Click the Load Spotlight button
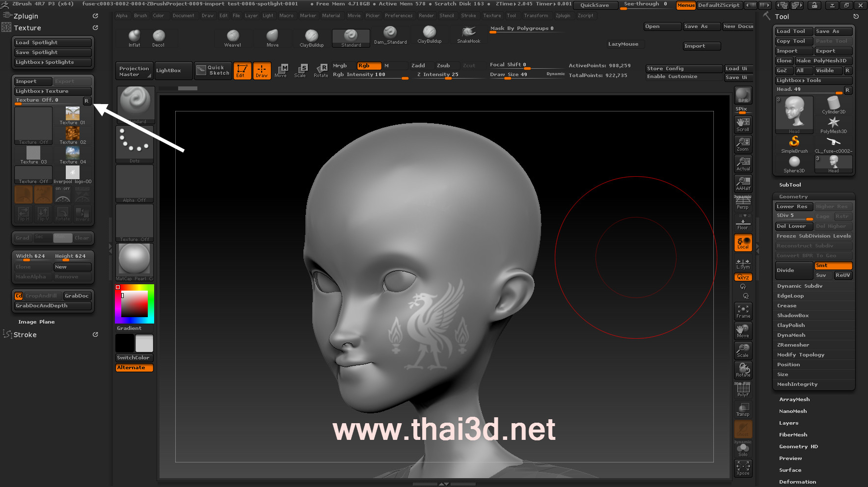Image resolution: width=868 pixels, height=487 pixels. coord(53,43)
